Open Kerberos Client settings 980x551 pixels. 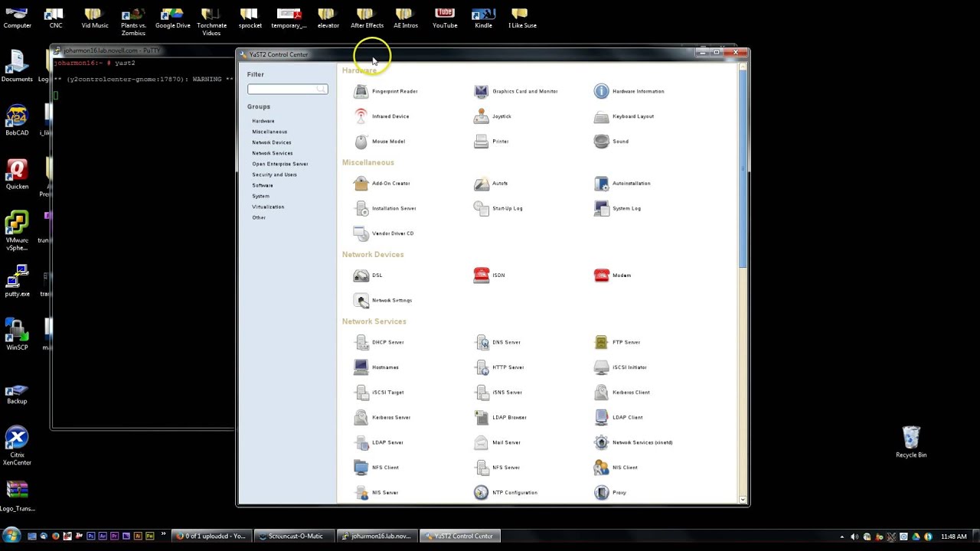(622, 393)
